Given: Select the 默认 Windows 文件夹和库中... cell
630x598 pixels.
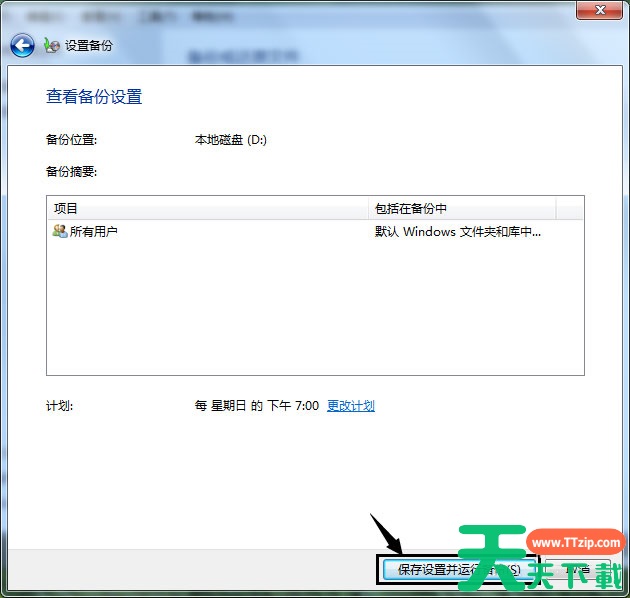Looking at the screenshot, I should tap(458, 231).
